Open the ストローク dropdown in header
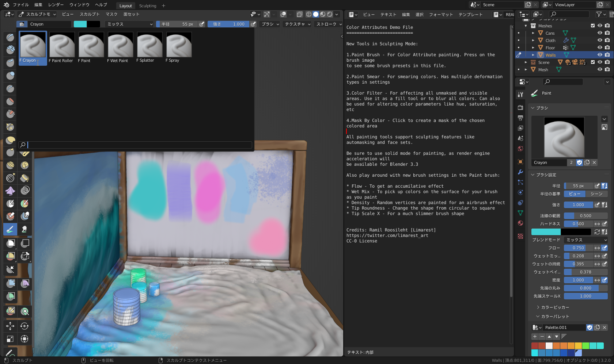Screen dimensions: 614x364 coord(329,24)
